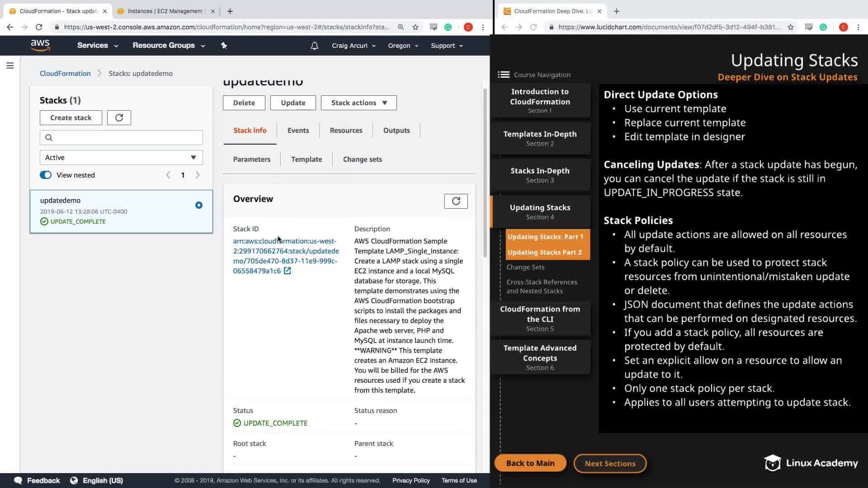Viewport: 868px width, 488px height.
Task: Click the AWS logo home icon
Action: pyautogui.click(x=40, y=45)
